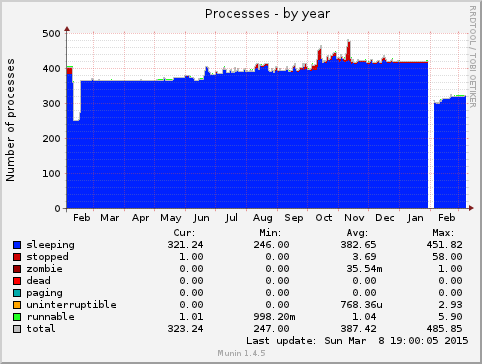This screenshot has height=364, width=482.
Task: Click the 'Avg:' column header
Action: pyautogui.click(x=357, y=233)
